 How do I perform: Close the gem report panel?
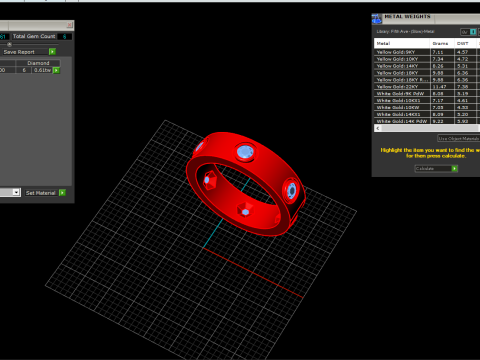coord(69,25)
